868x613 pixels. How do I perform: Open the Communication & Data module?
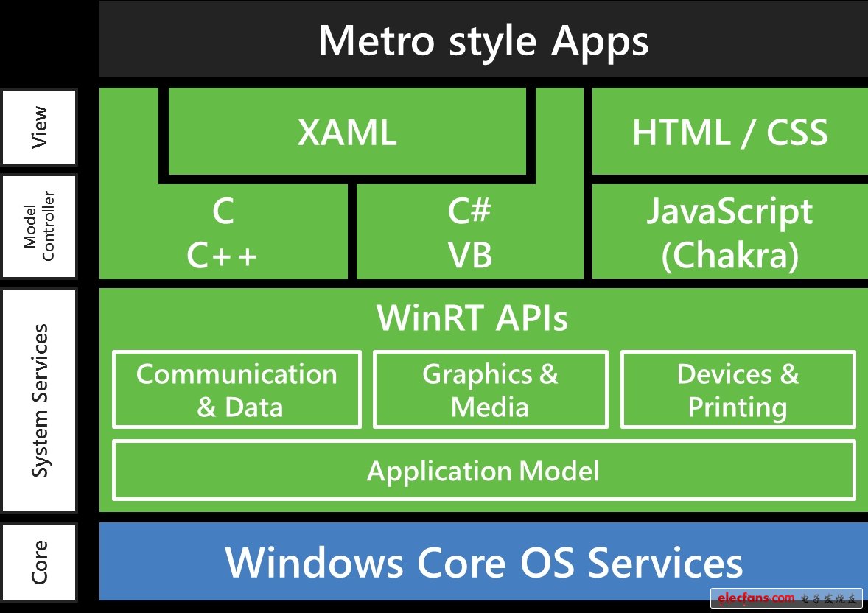click(236, 389)
